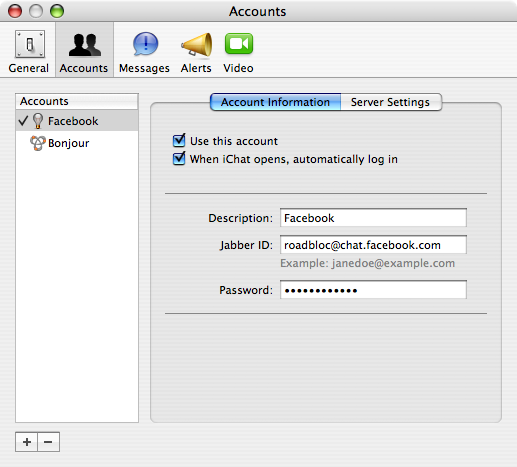
Task: Select the Facebook account row
Action: tap(77, 121)
